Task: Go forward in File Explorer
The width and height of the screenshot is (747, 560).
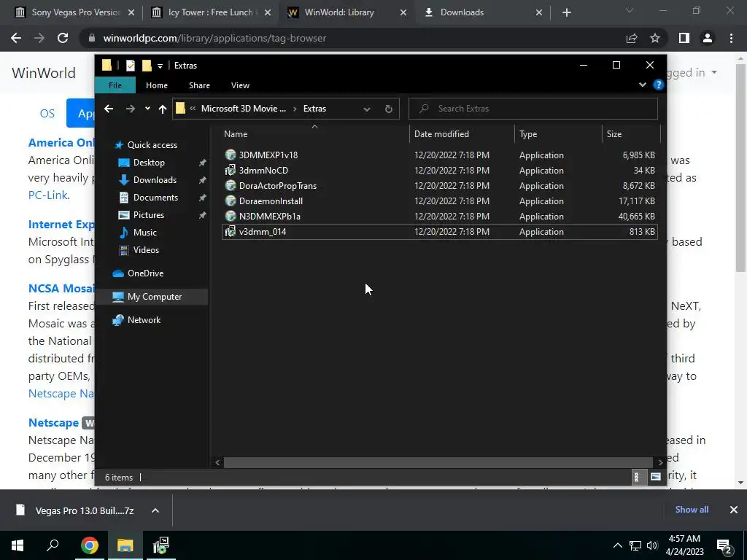Action: (x=130, y=109)
